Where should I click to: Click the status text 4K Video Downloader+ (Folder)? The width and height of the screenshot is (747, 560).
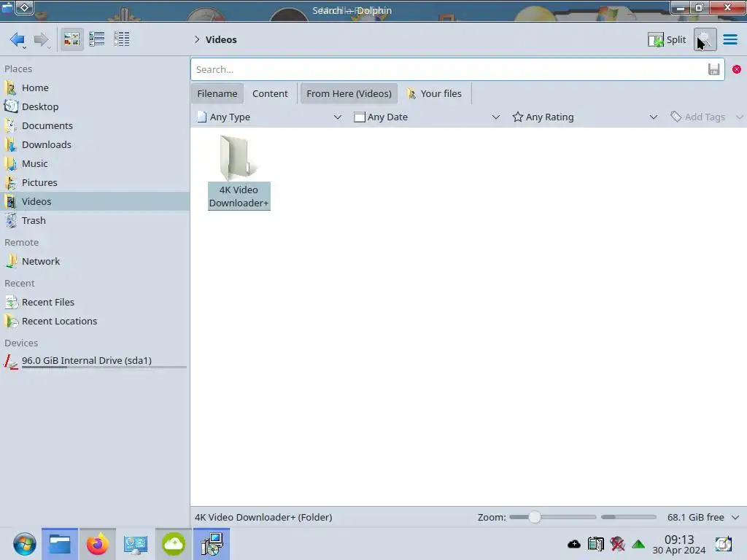tap(263, 517)
